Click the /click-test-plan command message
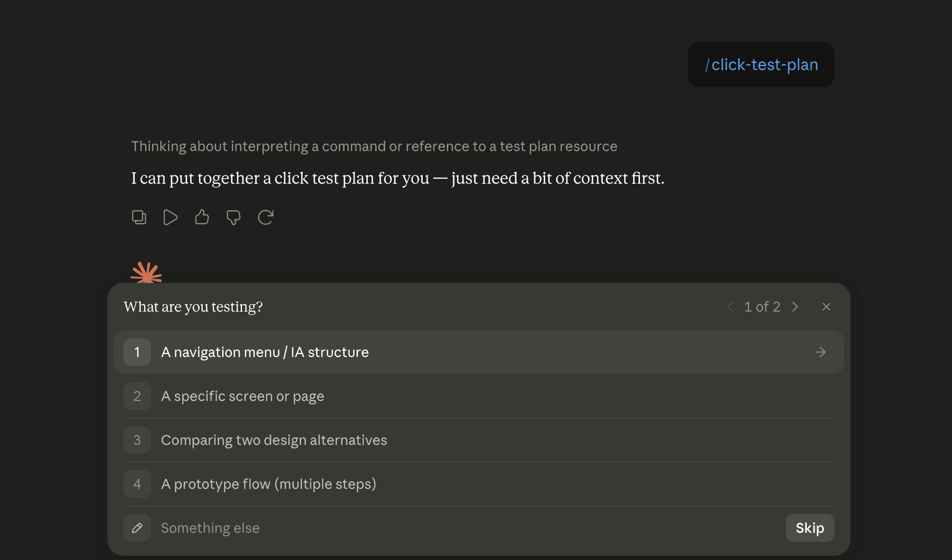Image resolution: width=952 pixels, height=560 pixels. [x=761, y=65]
